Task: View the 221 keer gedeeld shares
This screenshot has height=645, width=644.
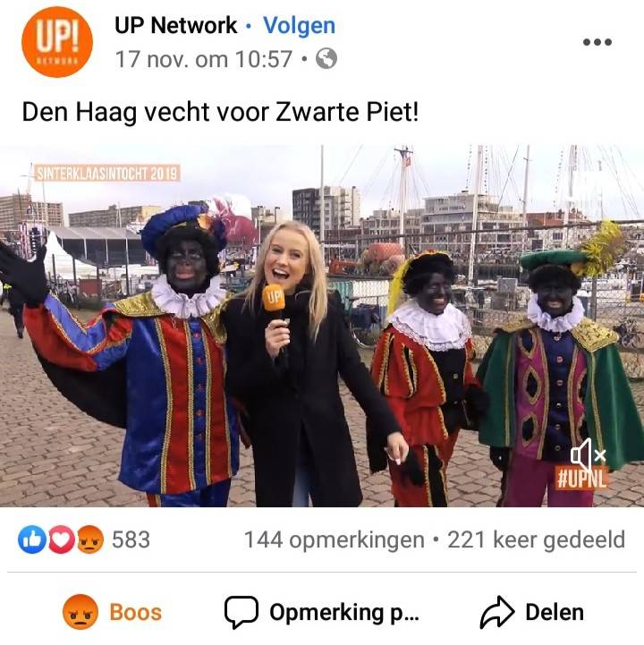Action: (x=537, y=539)
